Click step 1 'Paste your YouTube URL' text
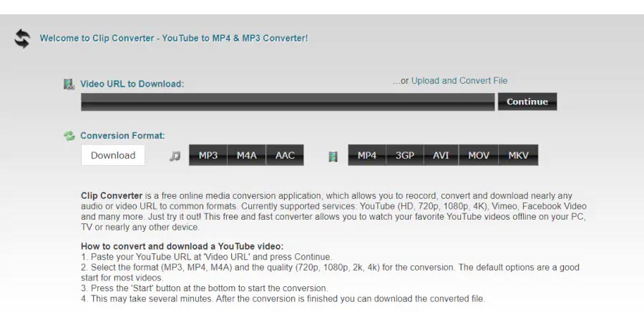The width and height of the screenshot is (644, 322). (207, 257)
